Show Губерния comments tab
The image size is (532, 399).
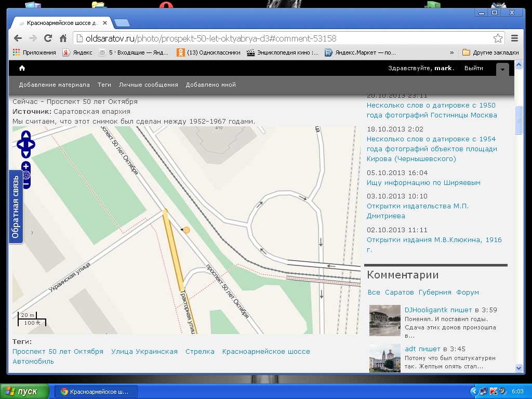tap(435, 292)
